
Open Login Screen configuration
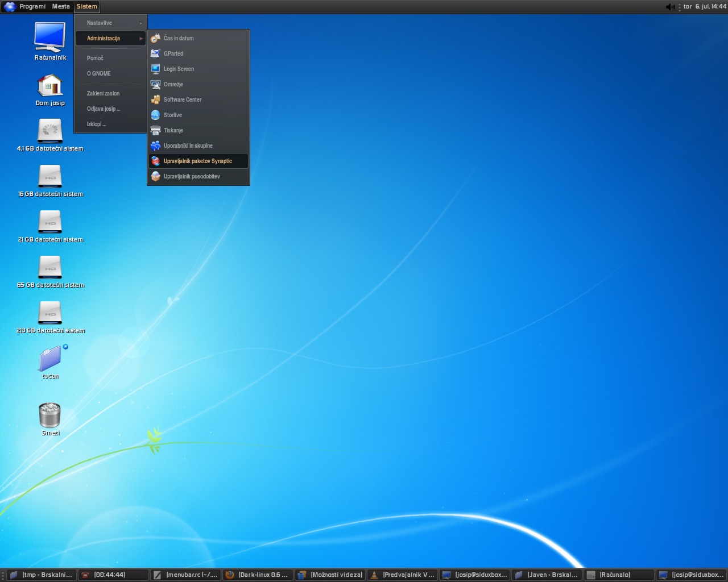pyautogui.click(x=198, y=69)
